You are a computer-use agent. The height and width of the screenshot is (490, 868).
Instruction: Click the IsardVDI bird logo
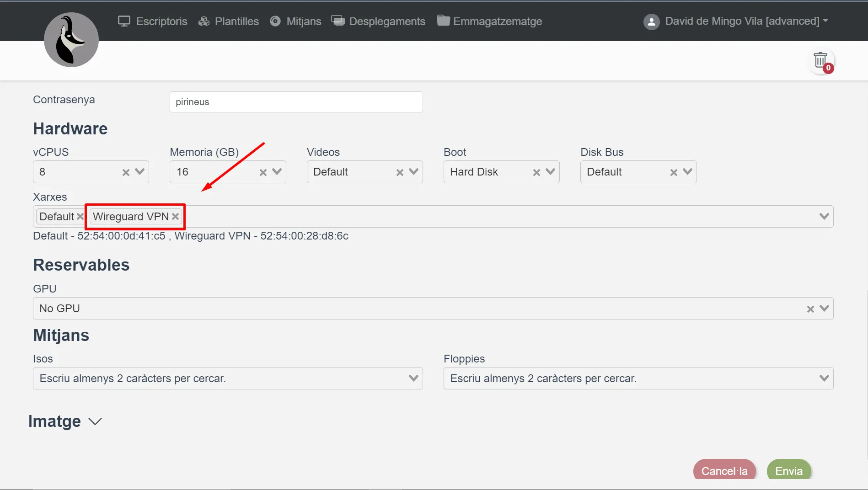click(x=71, y=40)
